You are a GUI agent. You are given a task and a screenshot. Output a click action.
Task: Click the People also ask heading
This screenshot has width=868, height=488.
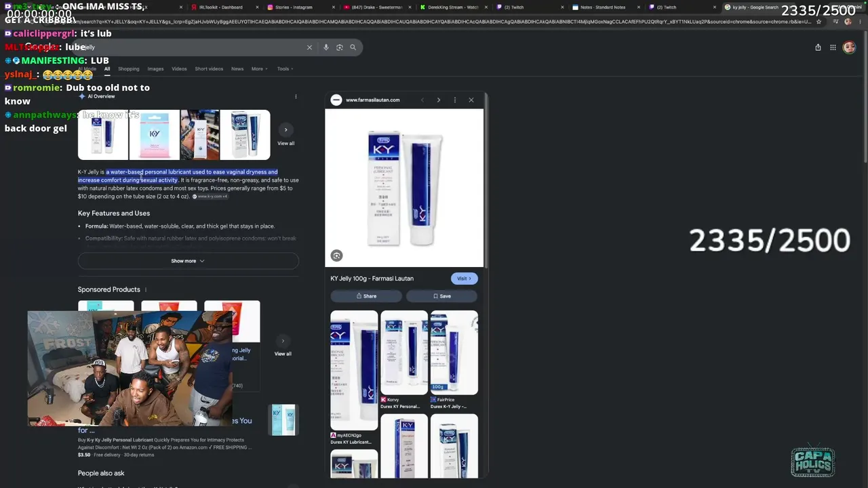click(101, 473)
